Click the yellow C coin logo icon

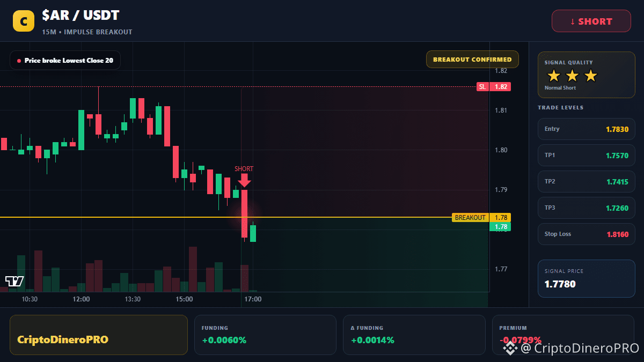[x=24, y=21]
